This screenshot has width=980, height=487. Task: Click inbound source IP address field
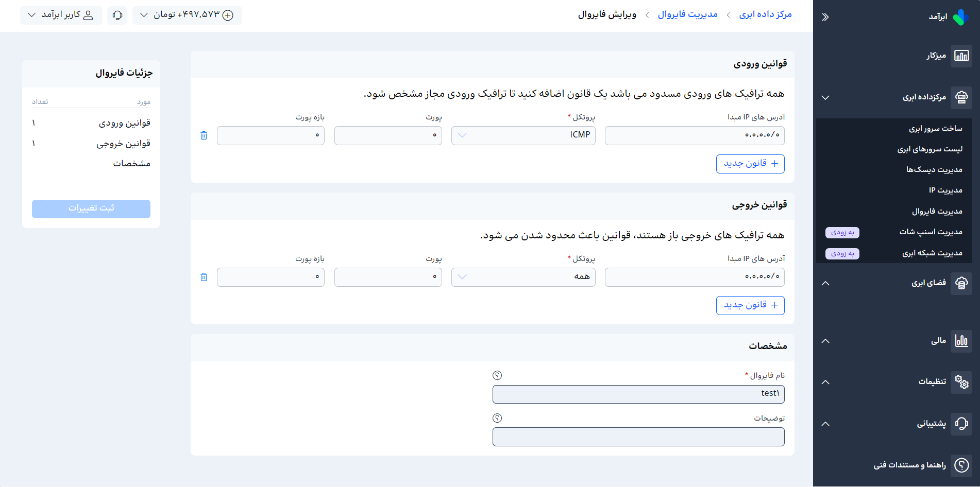695,135
